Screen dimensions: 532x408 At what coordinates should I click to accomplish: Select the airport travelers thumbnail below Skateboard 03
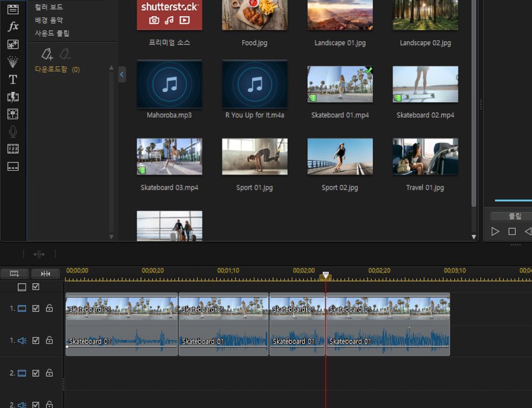169,226
